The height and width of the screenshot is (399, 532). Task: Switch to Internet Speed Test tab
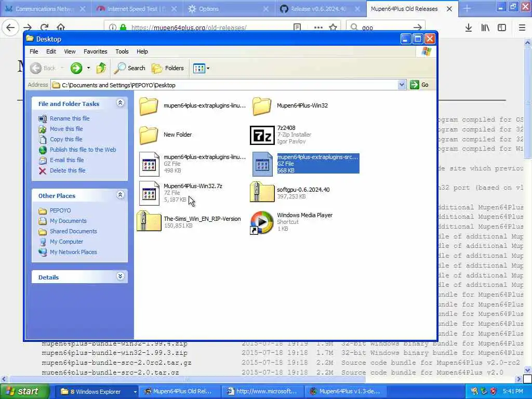(x=137, y=9)
